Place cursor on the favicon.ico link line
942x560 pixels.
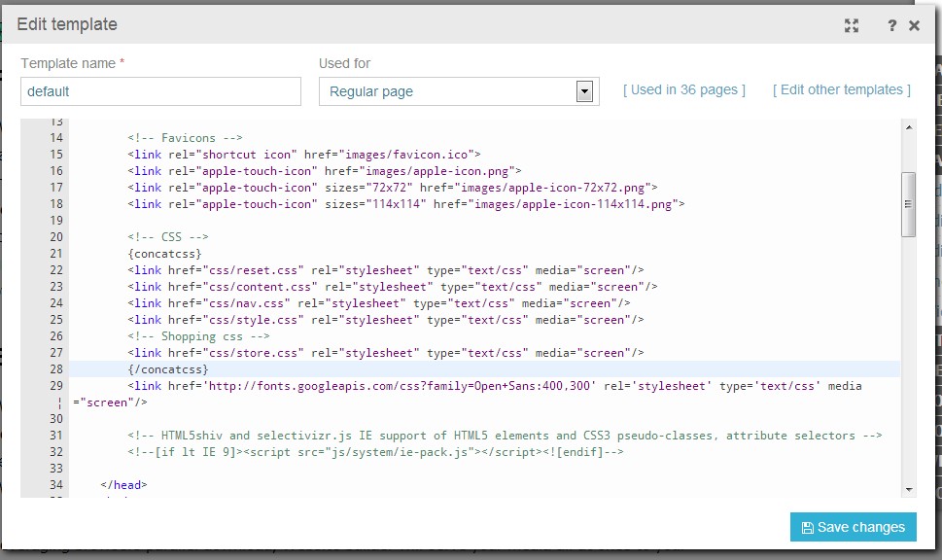point(304,155)
